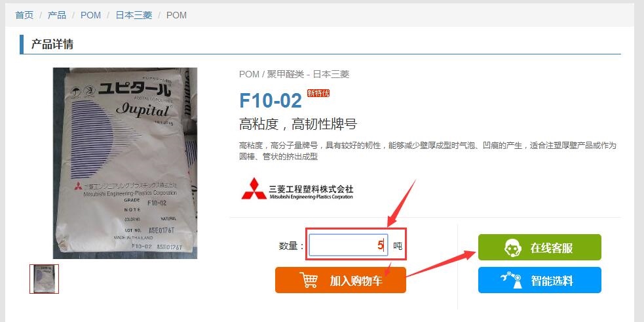Viewport: 644px width, 322px height.
Task: Click the 三菱工程塑料株式会社 company name
Action: [311, 189]
